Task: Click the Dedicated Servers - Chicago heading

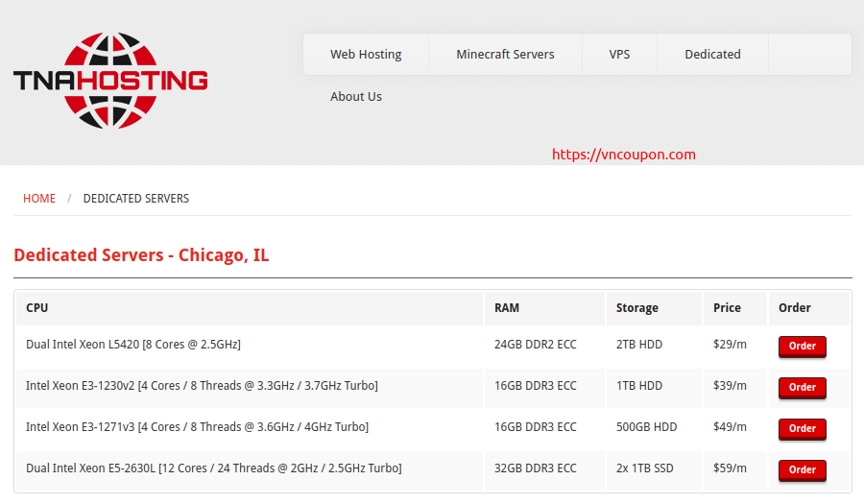Action: point(141,255)
